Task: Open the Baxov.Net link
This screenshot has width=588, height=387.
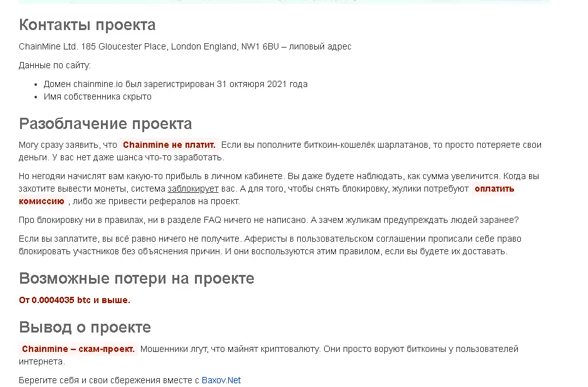Action: (x=221, y=380)
